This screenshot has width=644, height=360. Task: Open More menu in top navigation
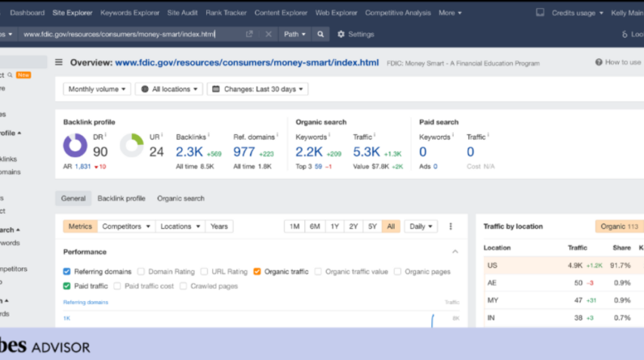click(x=450, y=13)
